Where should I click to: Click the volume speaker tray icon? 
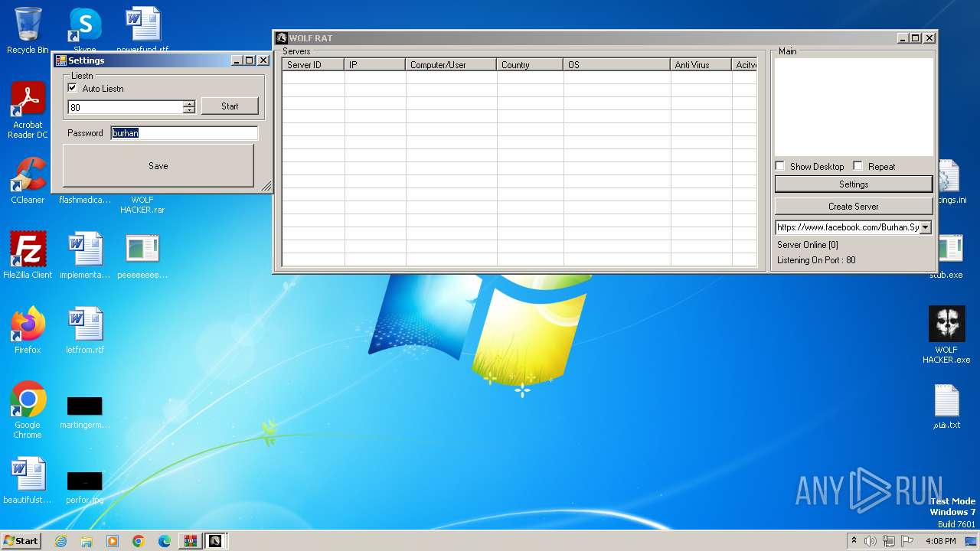pos(870,541)
